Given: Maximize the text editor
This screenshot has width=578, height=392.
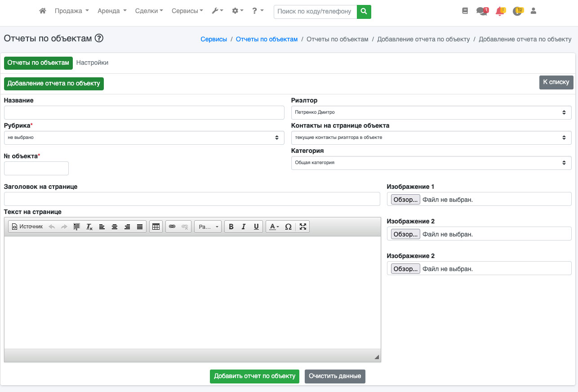Looking at the screenshot, I should [303, 227].
